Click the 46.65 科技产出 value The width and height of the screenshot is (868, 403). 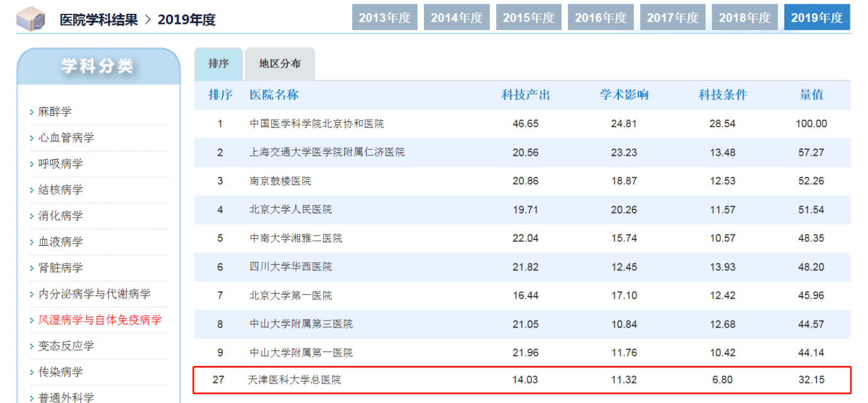pos(526,124)
